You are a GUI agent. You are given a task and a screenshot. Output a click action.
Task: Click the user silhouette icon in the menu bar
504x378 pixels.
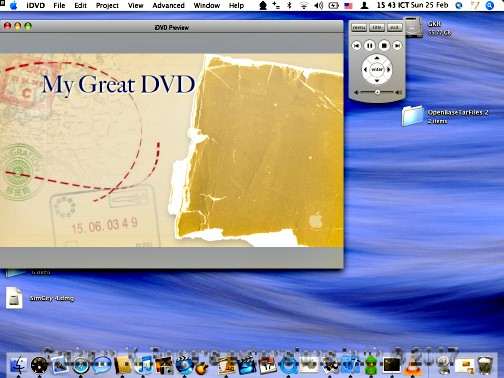click(x=364, y=5)
